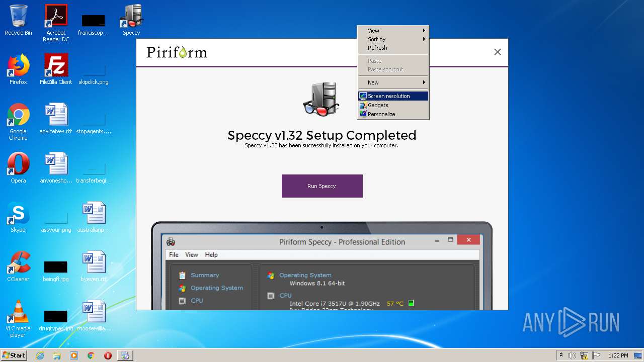Choose Personalize from the context menu
The width and height of the screenshot is (644, 362).
tap(393, 114)
